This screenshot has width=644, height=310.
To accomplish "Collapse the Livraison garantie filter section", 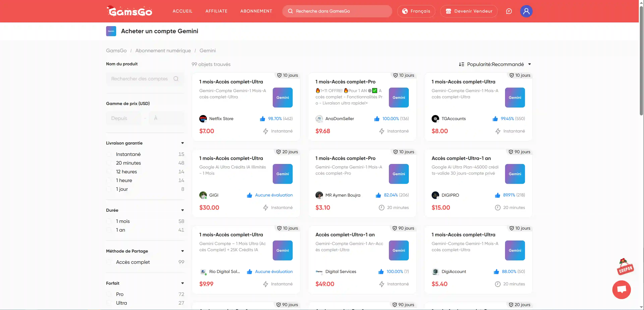I will [183, 143].
